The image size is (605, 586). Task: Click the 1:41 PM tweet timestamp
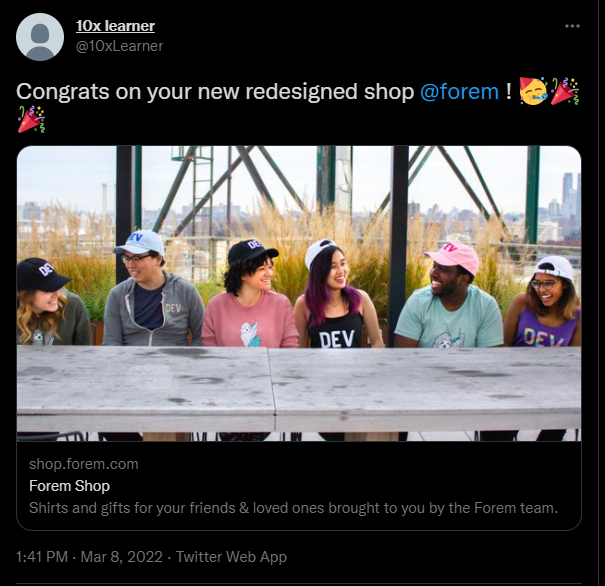[44, 556]
